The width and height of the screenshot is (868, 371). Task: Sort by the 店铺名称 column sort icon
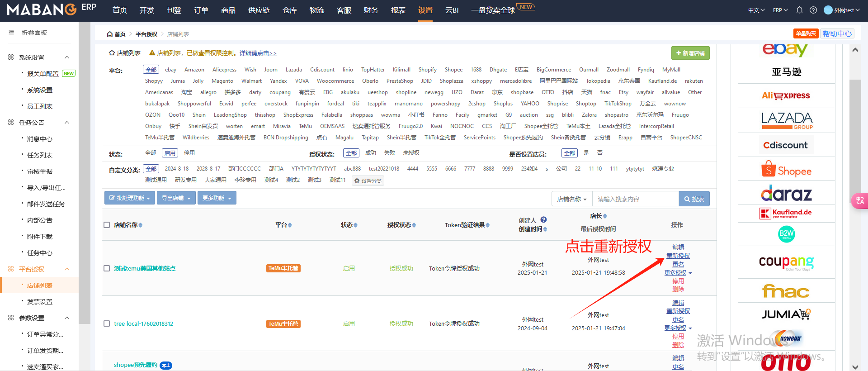coord(141,225)
